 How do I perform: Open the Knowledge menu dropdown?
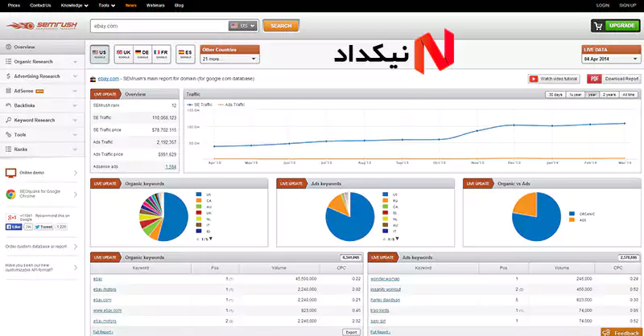(74, 6)
